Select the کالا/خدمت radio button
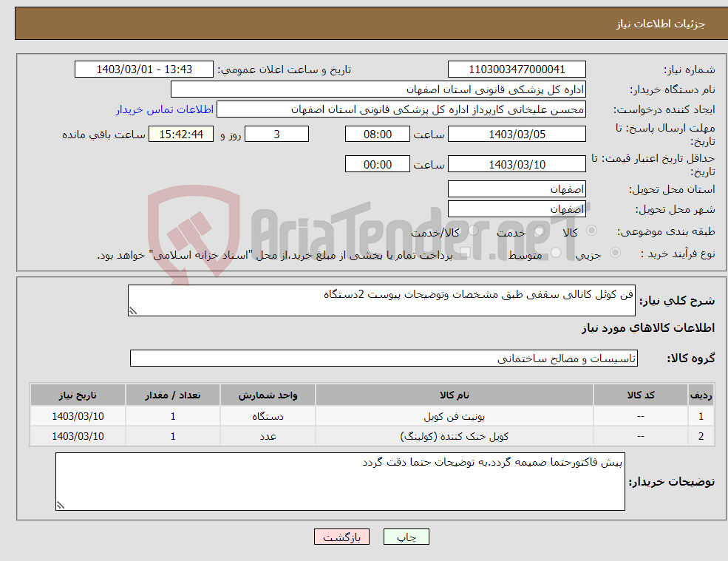Image resolution: width=728 pixels, height=561 pixels. (x=473, y=231)
